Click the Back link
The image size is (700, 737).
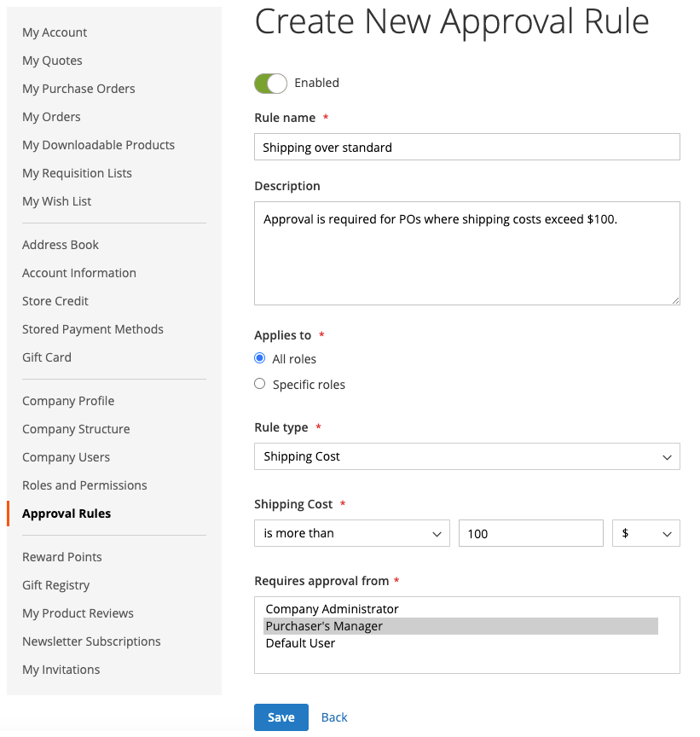334,717
